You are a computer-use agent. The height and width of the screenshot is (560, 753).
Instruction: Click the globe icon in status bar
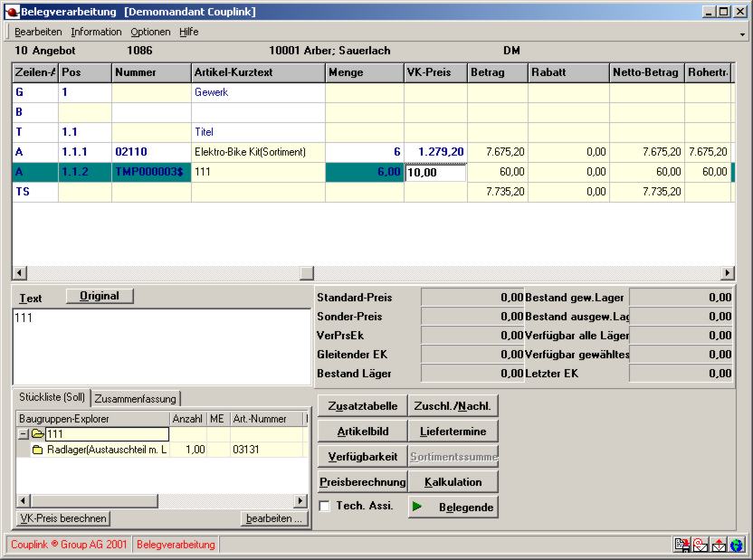tap(737, 545)
